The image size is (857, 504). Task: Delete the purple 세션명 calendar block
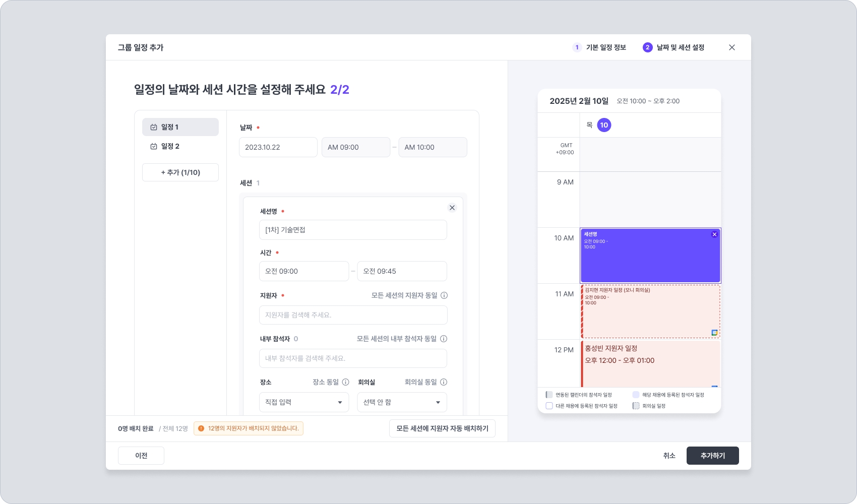point(714,234)
